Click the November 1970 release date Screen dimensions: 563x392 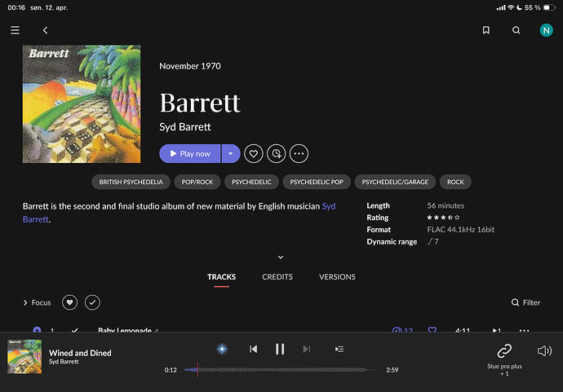(190, 66)
